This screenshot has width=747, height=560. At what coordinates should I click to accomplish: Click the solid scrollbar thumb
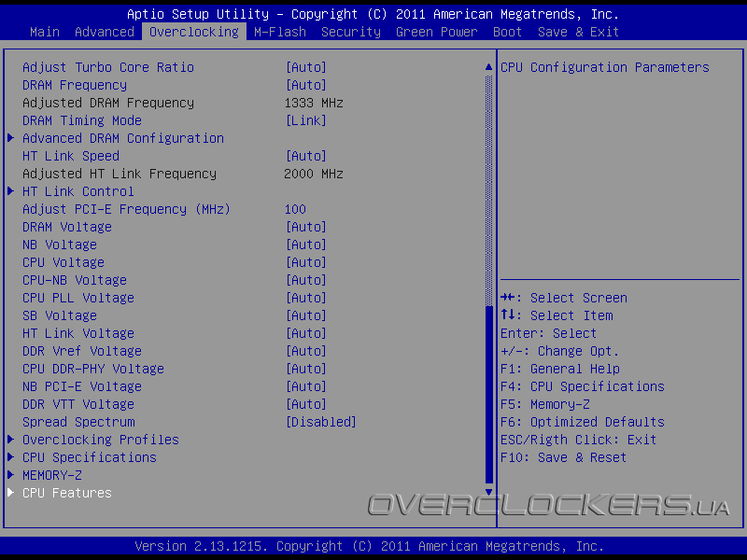coord(488,395)
